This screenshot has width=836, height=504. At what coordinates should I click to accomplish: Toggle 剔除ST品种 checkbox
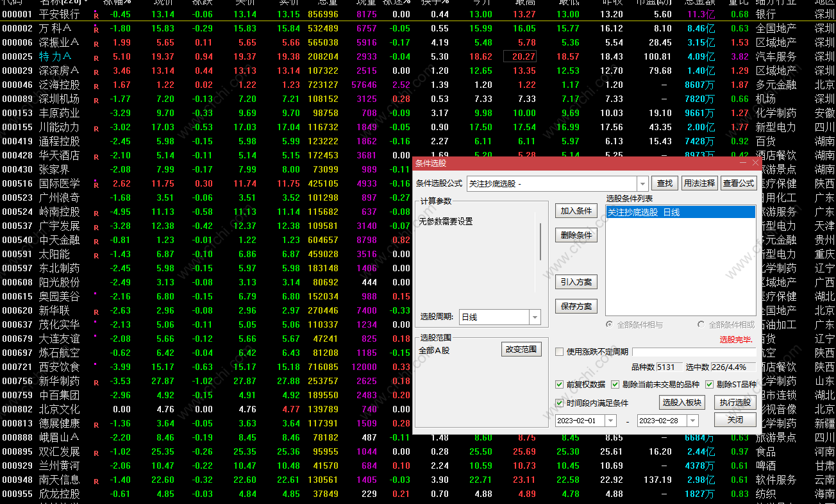pos(709,385)
